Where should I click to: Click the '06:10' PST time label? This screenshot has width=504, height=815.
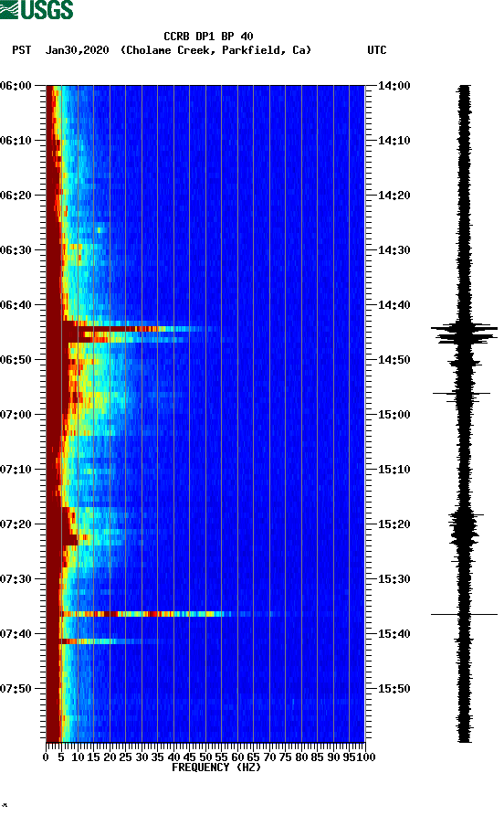pos(16,141)
